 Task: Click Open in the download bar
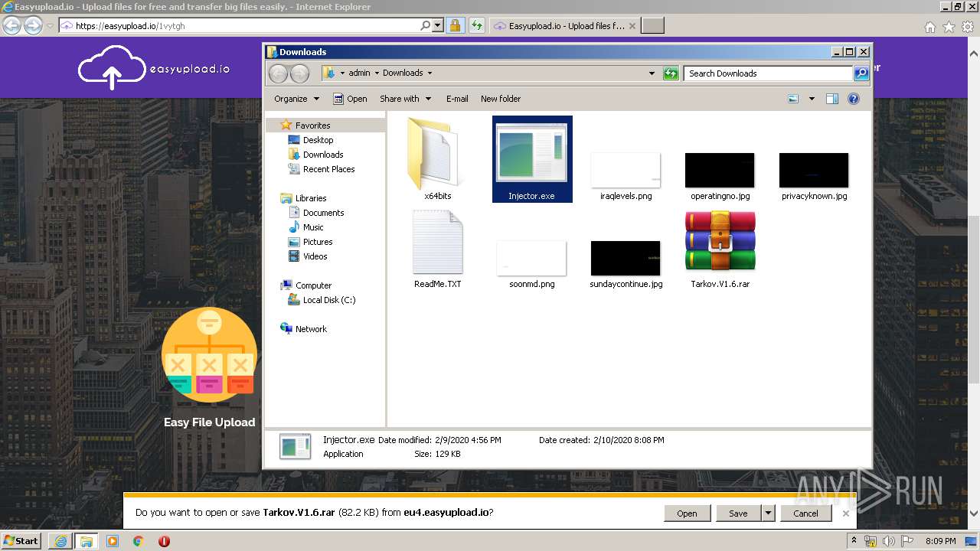[x=687, y=514]
